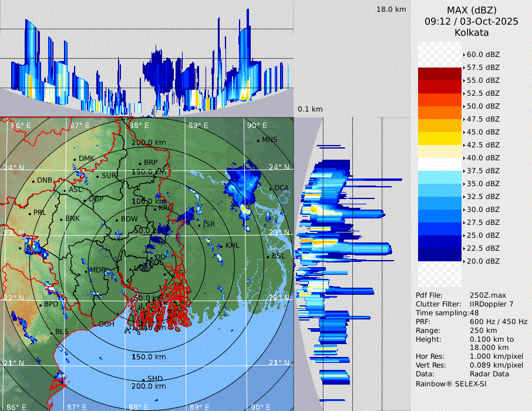Pick the dark red 57.5 dBZ swatch
This screenshot has height=411, width=532.
tap(439, 74)
